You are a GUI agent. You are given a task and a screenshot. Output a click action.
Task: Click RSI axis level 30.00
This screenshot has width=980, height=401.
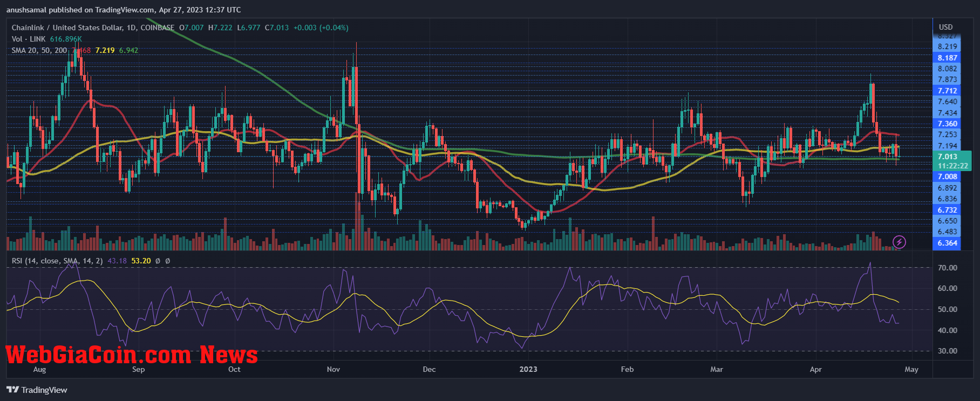pos(948,351)
